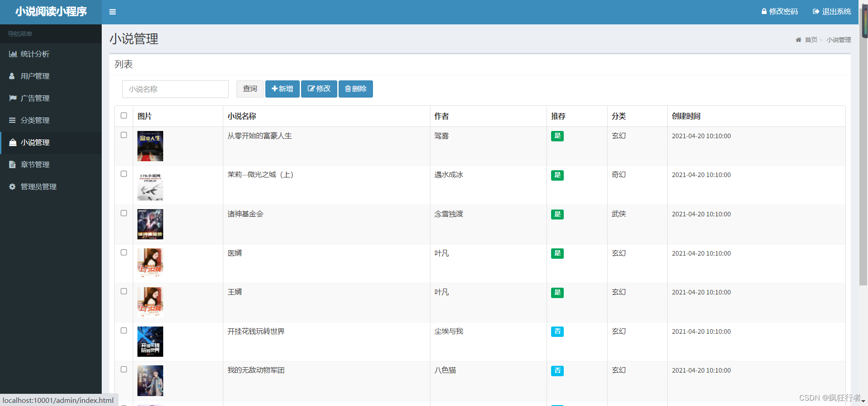868x406 pixels.
Task: Click the cover image of 诸神基金会
Action: [x=150, y=224]
